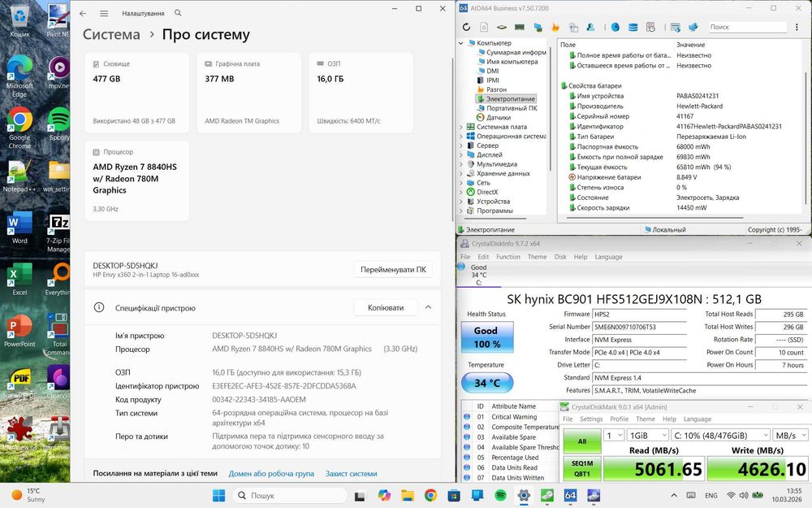The image size is (812, 508).
Task: Run CrystalDiskMark All tests button
Action: pyautogui.click(x=582, y=441)
